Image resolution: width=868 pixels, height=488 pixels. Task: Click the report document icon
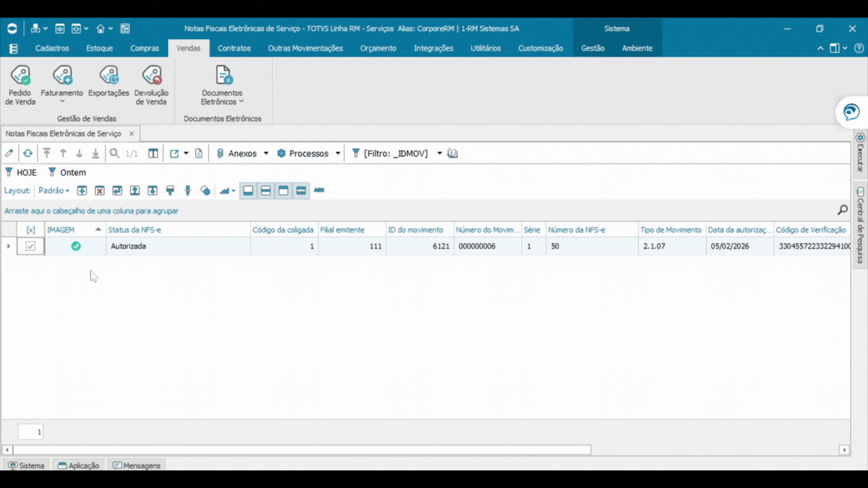click(199, 154)
